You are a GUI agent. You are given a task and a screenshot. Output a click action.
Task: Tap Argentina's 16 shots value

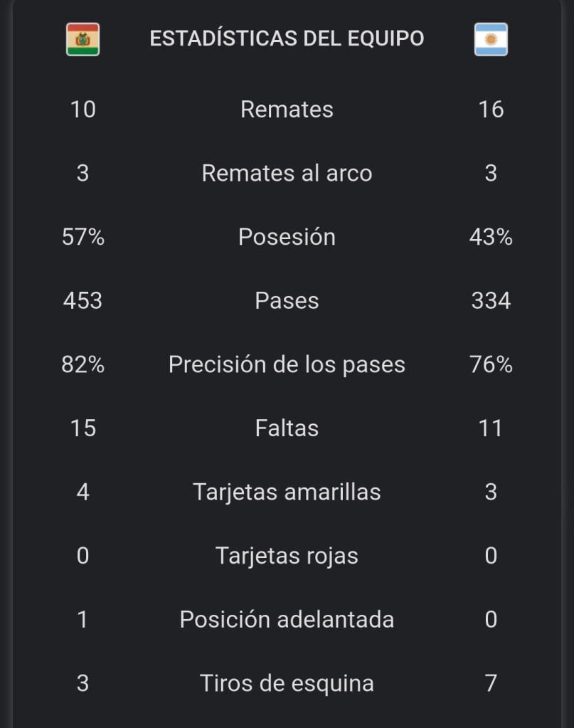click(491, 110)
